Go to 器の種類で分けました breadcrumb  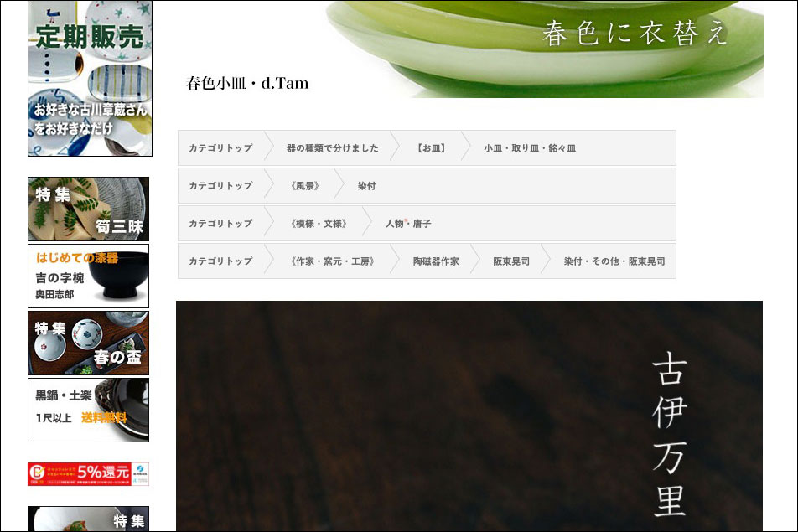(x=332, y=148)
